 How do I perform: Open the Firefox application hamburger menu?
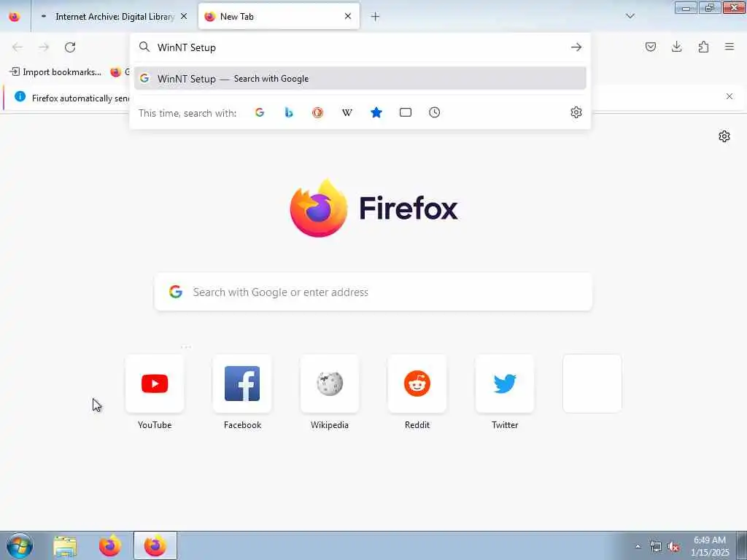point(729,47)
